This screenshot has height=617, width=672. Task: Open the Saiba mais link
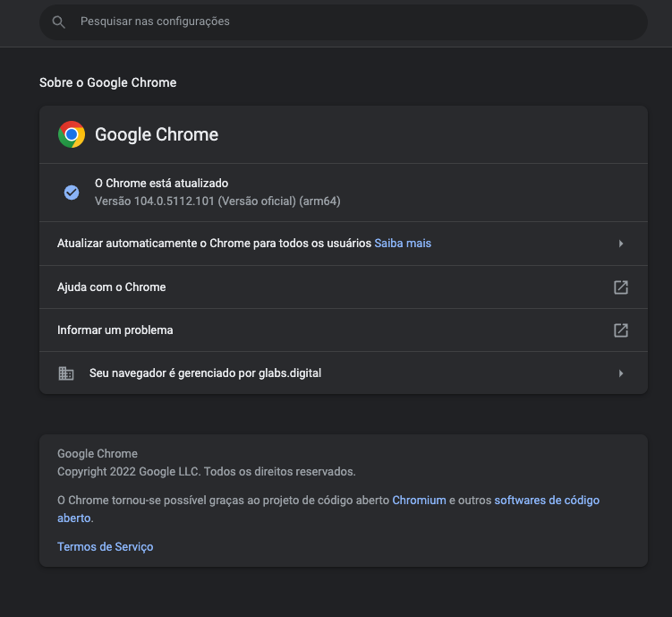click(403, 243)
